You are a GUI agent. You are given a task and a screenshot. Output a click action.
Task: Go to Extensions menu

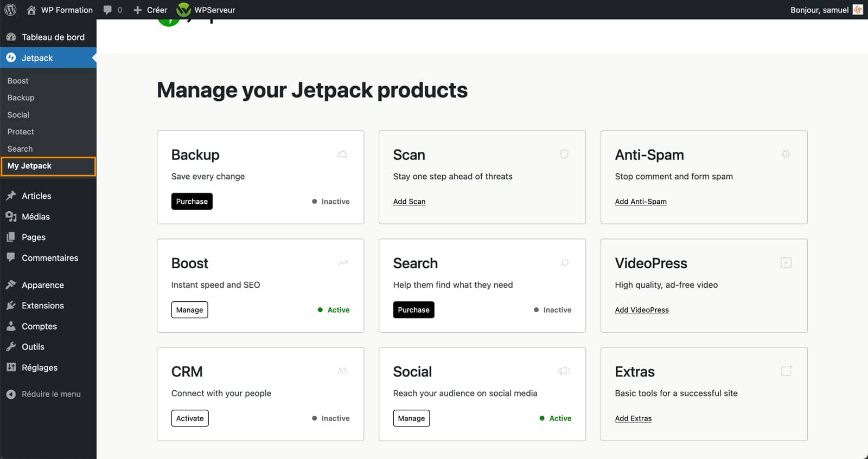point(43,306)
